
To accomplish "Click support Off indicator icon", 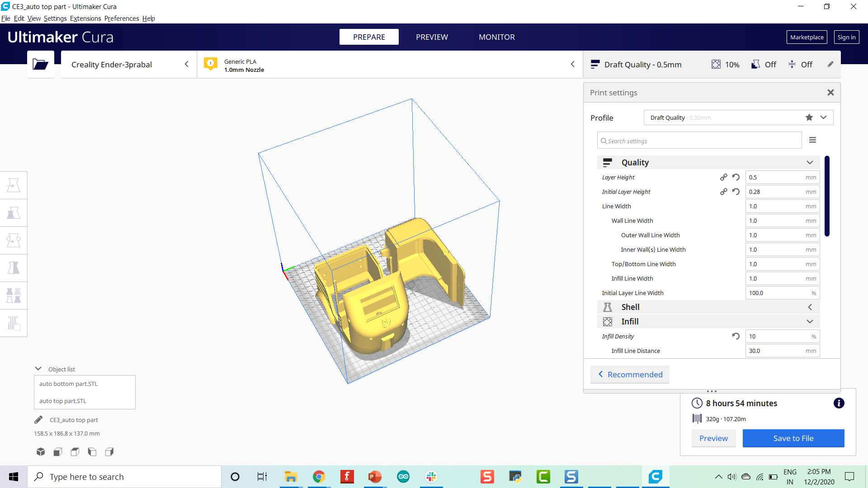I will (x=755, y=65).
